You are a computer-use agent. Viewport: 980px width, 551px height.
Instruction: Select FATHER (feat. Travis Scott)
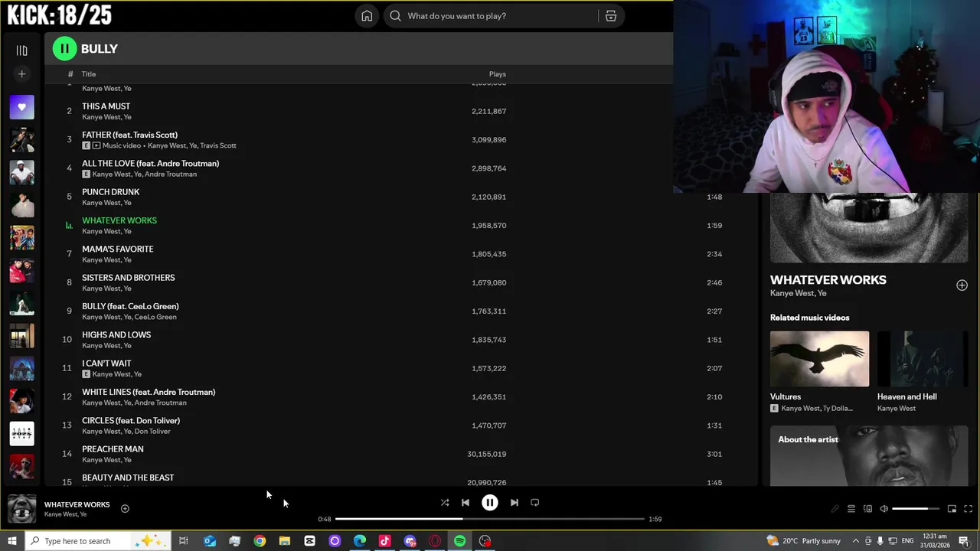coord(129,135)
